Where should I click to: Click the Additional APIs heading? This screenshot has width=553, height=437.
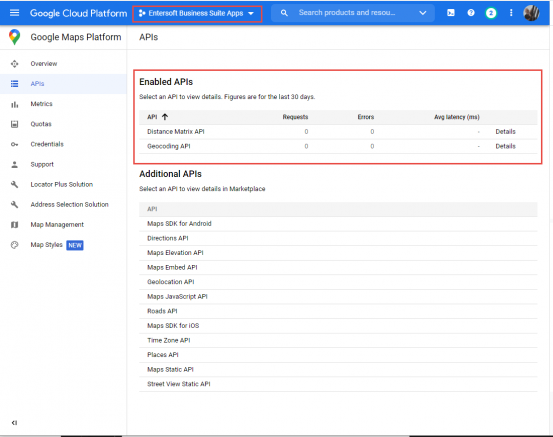170,174
